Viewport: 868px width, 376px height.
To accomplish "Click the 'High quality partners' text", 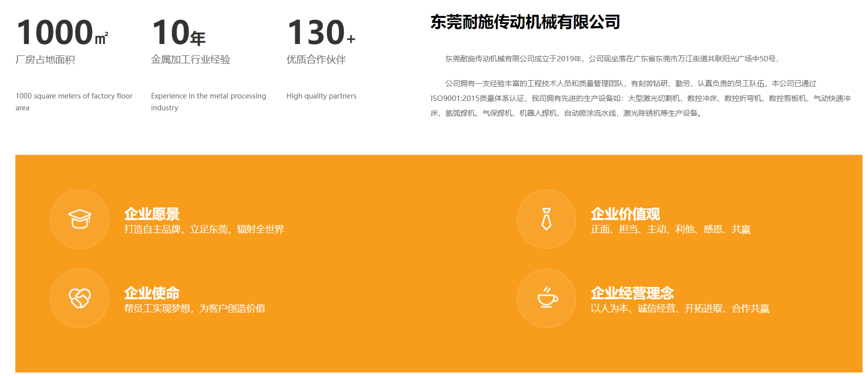I will click(321, 96).
